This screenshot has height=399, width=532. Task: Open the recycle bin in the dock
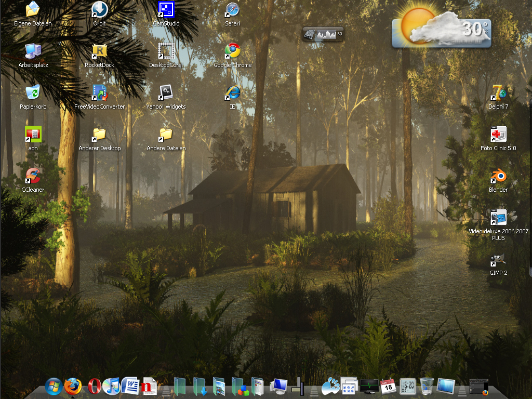(x=427, y=386)
